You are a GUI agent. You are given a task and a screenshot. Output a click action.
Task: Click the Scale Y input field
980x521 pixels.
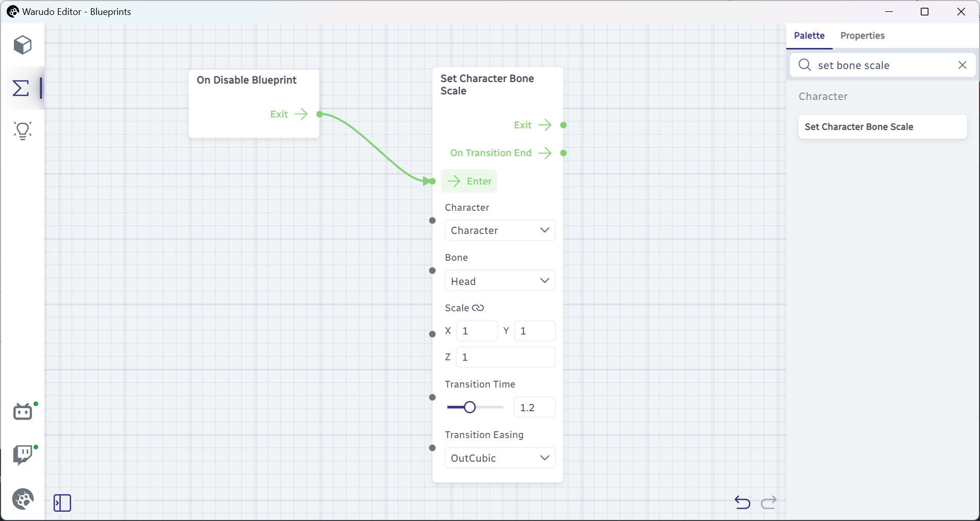[x=535, y=331]
